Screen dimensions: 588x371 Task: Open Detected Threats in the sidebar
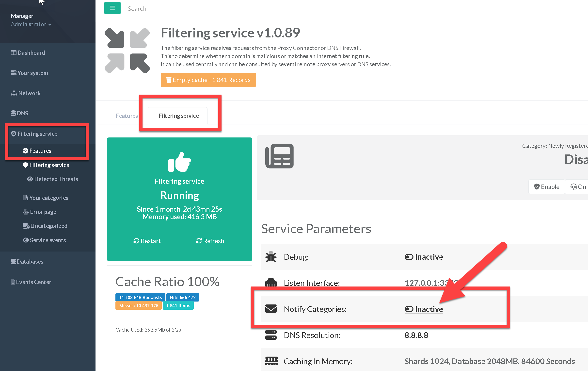click(x=56, y=179)
